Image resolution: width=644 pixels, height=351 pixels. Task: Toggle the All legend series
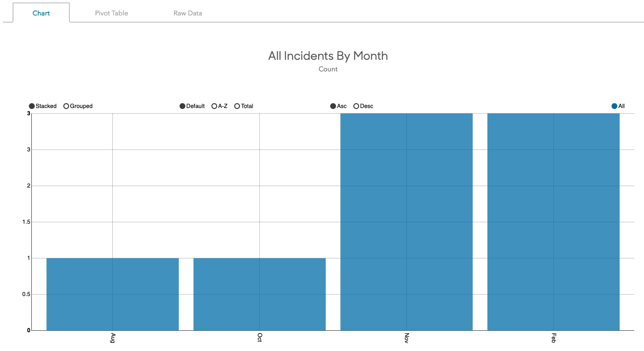tap(618, 106)
